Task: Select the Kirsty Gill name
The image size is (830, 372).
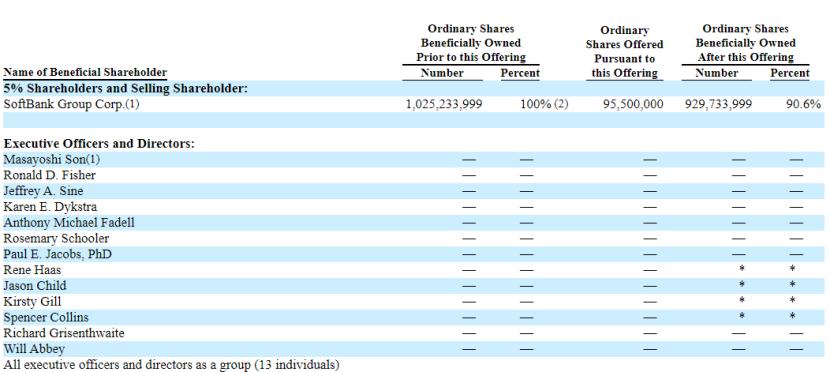Action: coord(32,302)
